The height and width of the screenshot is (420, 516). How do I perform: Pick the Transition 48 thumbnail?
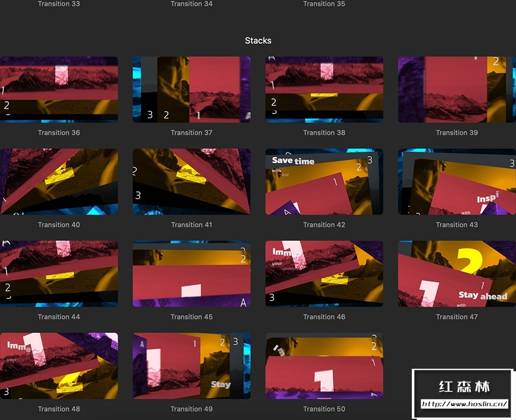59,366
